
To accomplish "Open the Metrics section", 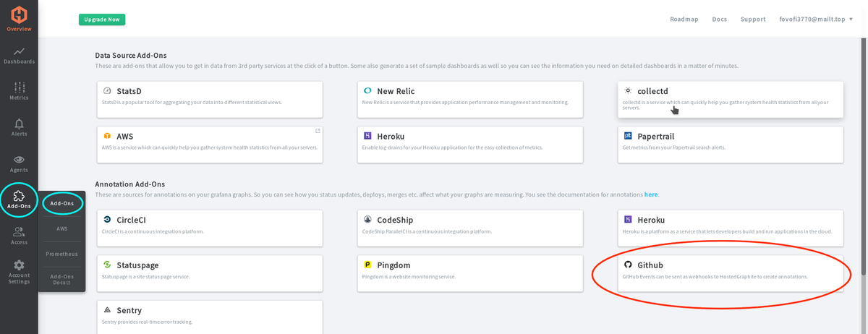I will click(x=19, y=90).
